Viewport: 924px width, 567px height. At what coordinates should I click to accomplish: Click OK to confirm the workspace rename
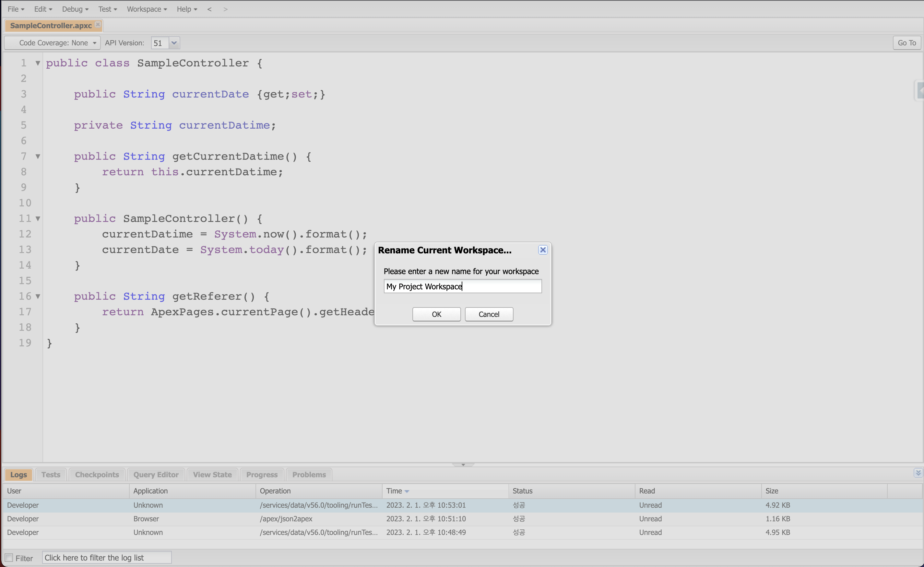[x=436, y=314]
